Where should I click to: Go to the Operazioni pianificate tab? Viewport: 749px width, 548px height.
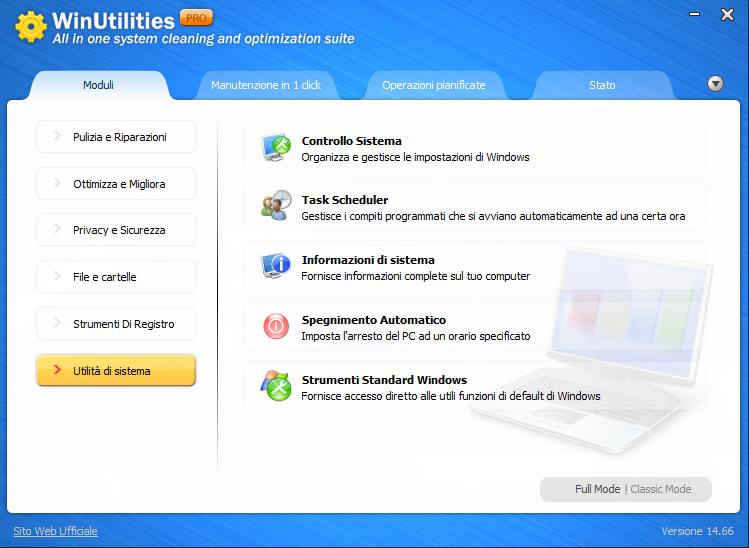(x=434, y=85)
